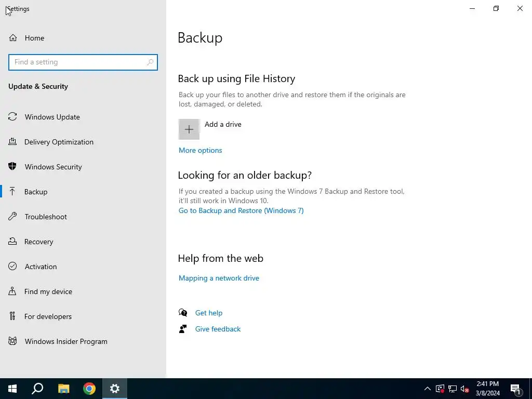Click the network status tray icon

(x=453, y=389)
